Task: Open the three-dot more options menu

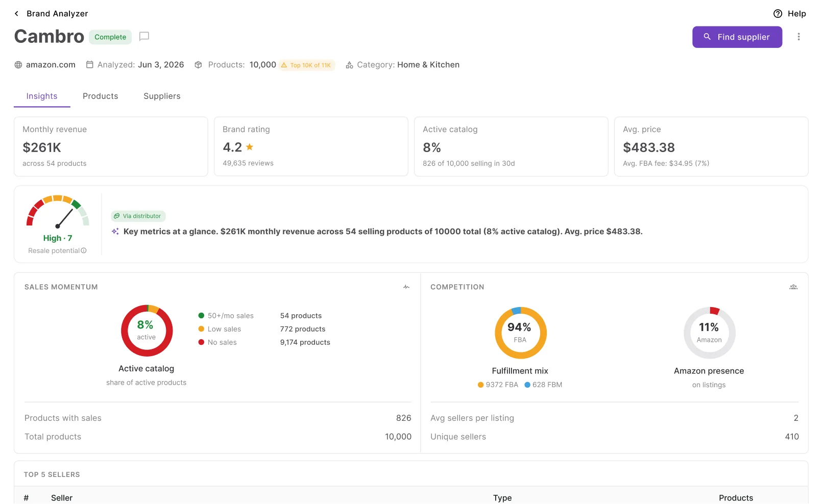Action: (x=798, y=37)
